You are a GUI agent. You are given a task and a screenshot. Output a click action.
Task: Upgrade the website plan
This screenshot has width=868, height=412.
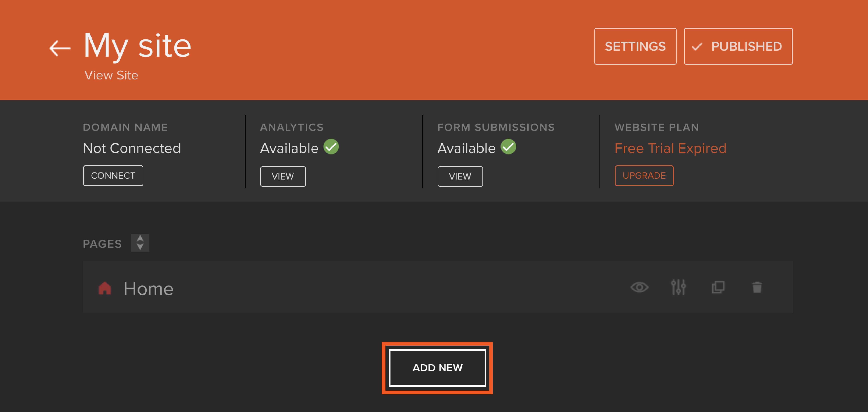644,175
